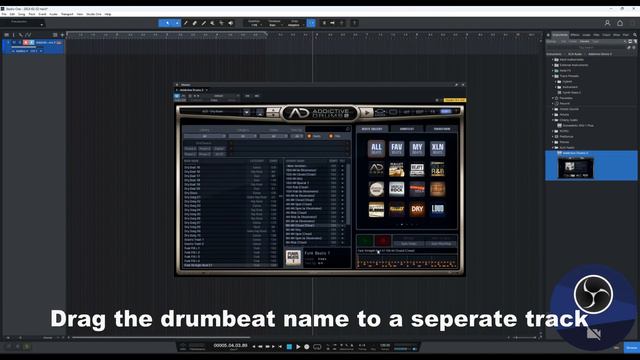The width and height of the screenshot is (640, 360).
Task: Open the Studio One home icon
Action: (x=620, y=23)
